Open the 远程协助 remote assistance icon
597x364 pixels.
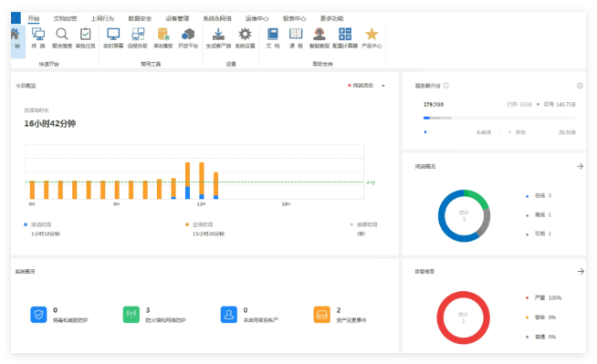pos(138,35)
